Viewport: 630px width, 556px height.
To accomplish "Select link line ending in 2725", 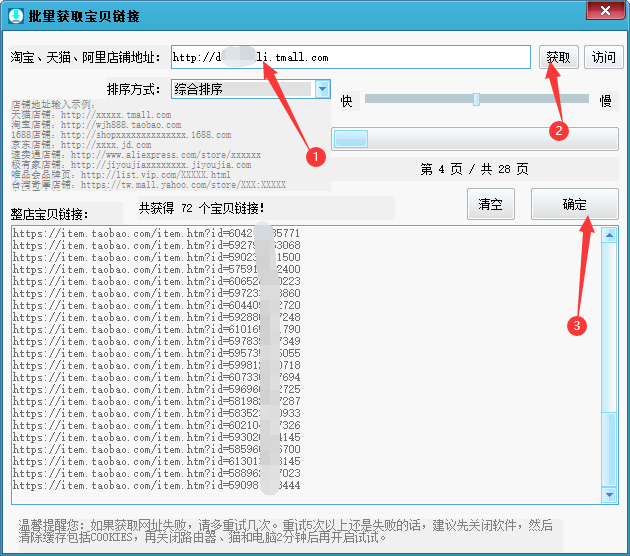I will coord(156,389).
